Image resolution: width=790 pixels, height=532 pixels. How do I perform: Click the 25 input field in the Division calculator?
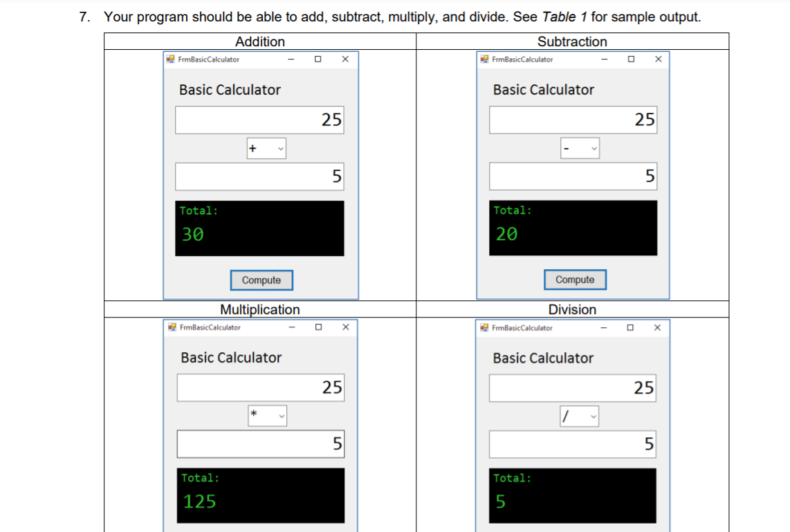[573, 387]
